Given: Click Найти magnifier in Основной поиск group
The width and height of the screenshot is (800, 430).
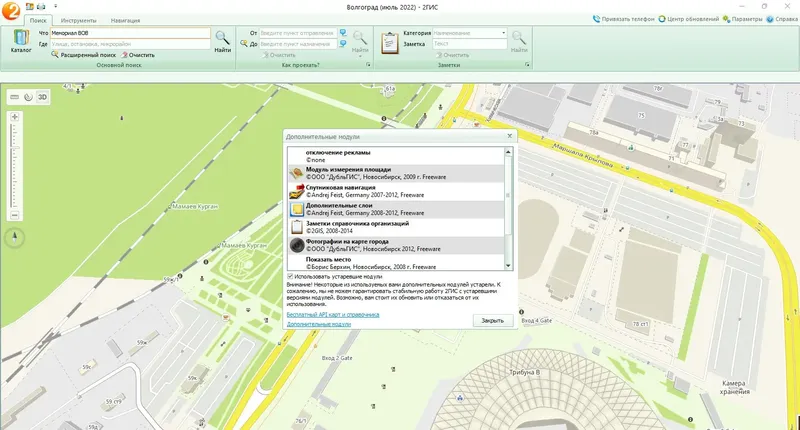Looking at the screenshot, I should [x=222, y=41].
